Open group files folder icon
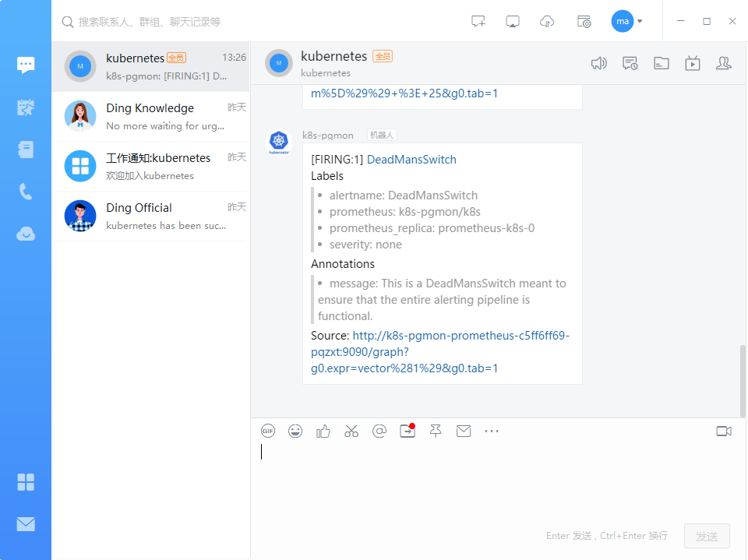748x560 pixels. point(662,63)
